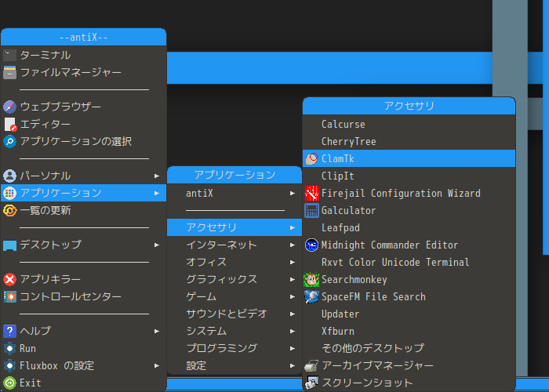
Task: Click the アプリケーション submenu title header
Action: tap(235, 175)
